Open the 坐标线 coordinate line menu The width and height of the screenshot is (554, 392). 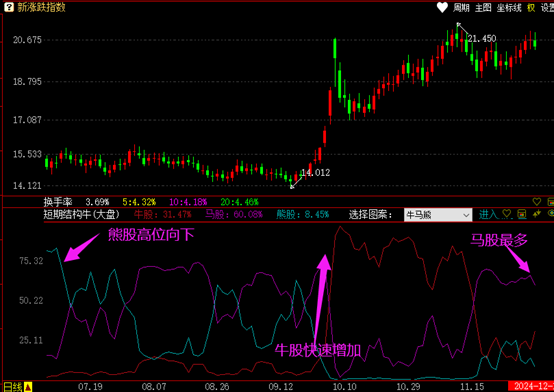click(509, 8)
